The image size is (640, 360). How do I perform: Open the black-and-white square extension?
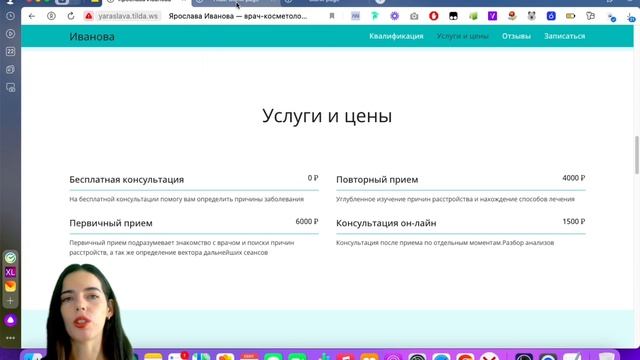[x=453, y=16]
